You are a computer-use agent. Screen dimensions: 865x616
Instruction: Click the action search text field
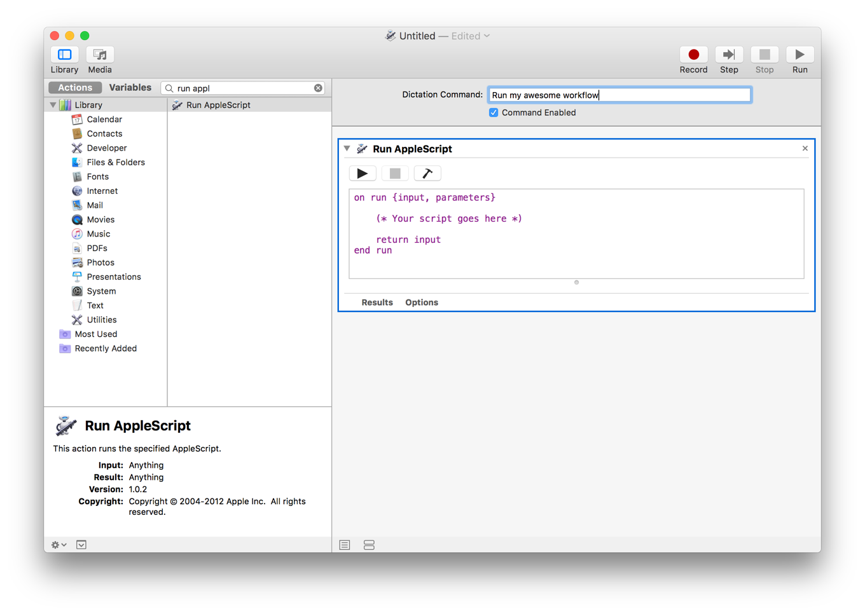(244, 88)
